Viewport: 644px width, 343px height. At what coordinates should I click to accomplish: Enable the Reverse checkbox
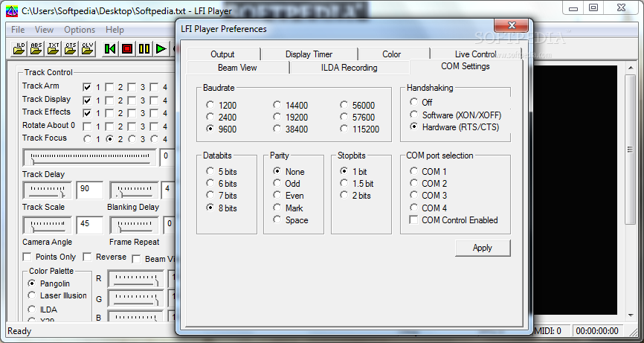click(x=105, y=257)
